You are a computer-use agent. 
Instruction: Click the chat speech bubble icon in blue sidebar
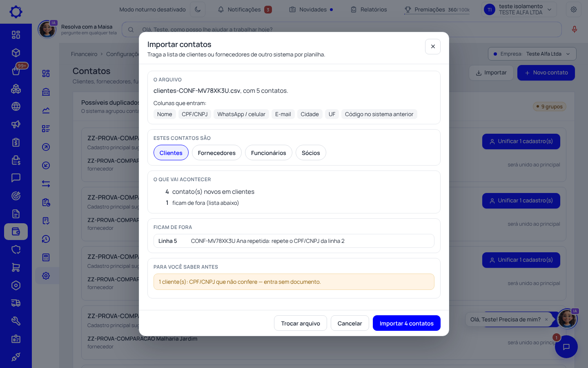(16, 178)
